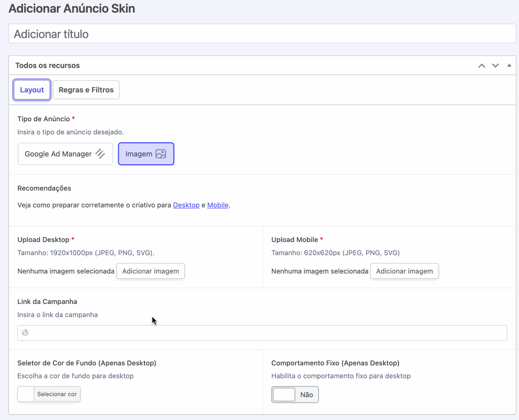Move the panel up with the up chevron

(482, 66)
